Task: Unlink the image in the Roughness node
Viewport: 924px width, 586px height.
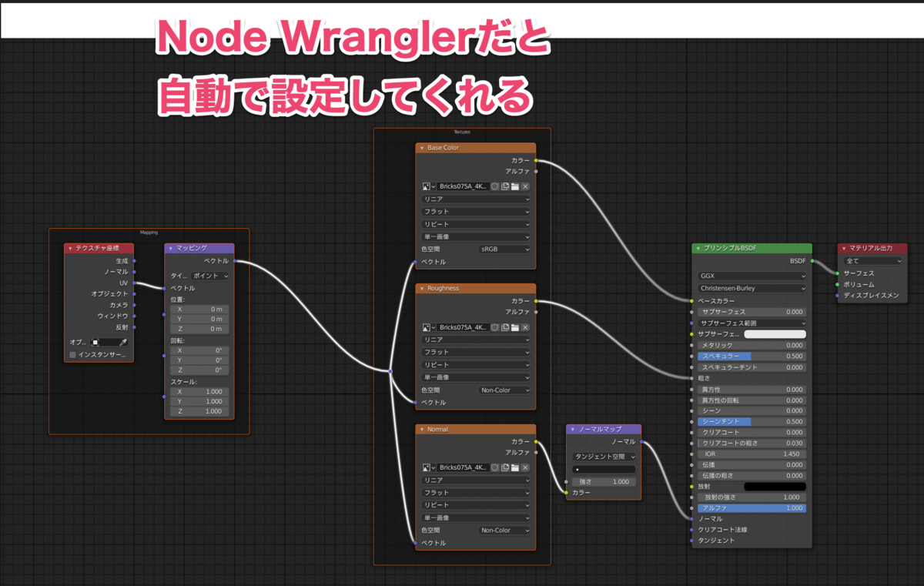Action: (x=525, y=326)
